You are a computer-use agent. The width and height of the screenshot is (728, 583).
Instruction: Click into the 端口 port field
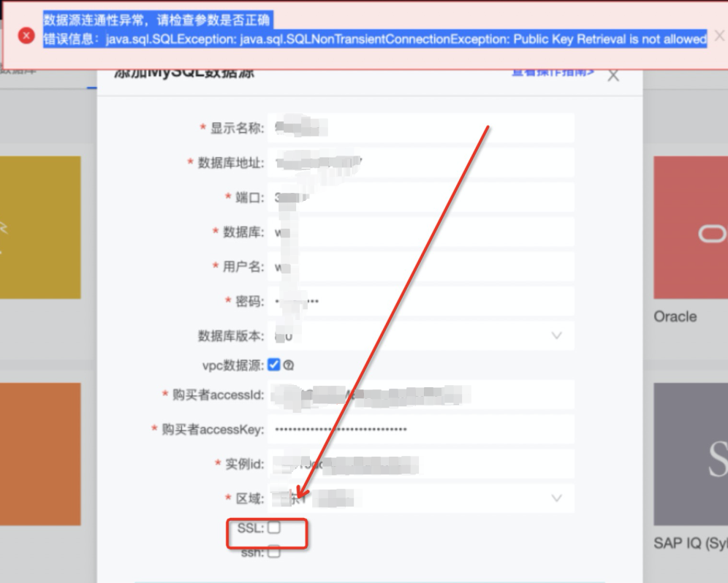[420, 197]
